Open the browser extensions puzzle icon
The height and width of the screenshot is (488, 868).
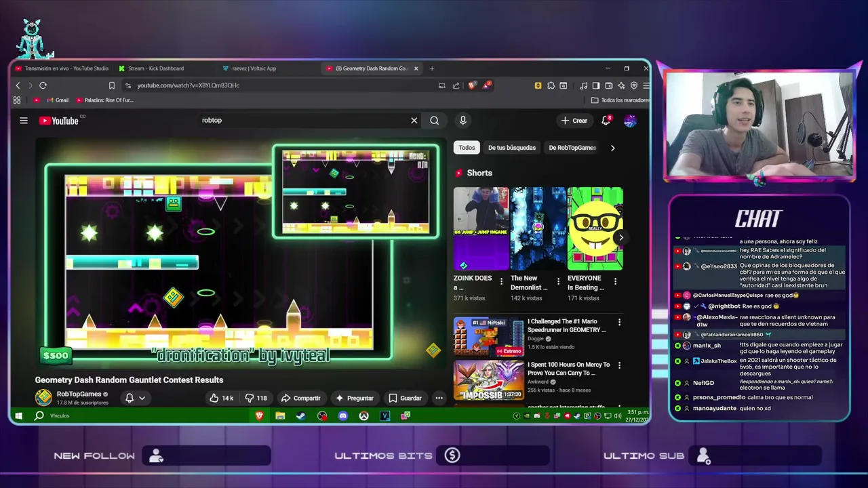pyautogui.click(x=551, y=85)
